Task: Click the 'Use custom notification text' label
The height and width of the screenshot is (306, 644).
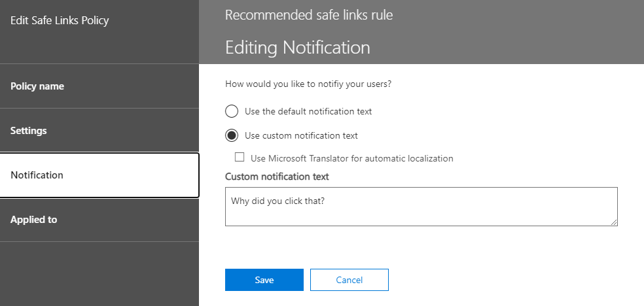Action: (x=301, y=135)
